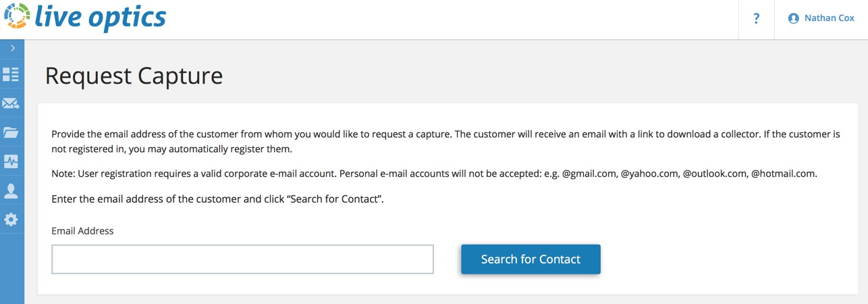This screenshot has width=868, height=304.
Task: Click the Request Capture page heading
Action: click(x=134, y=76)
